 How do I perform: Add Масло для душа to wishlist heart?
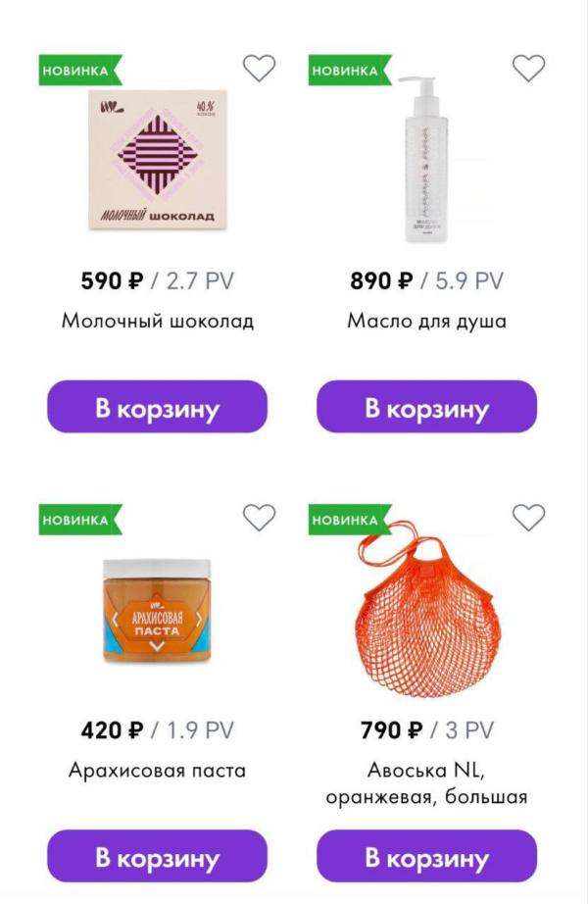(x=528, y=68)
